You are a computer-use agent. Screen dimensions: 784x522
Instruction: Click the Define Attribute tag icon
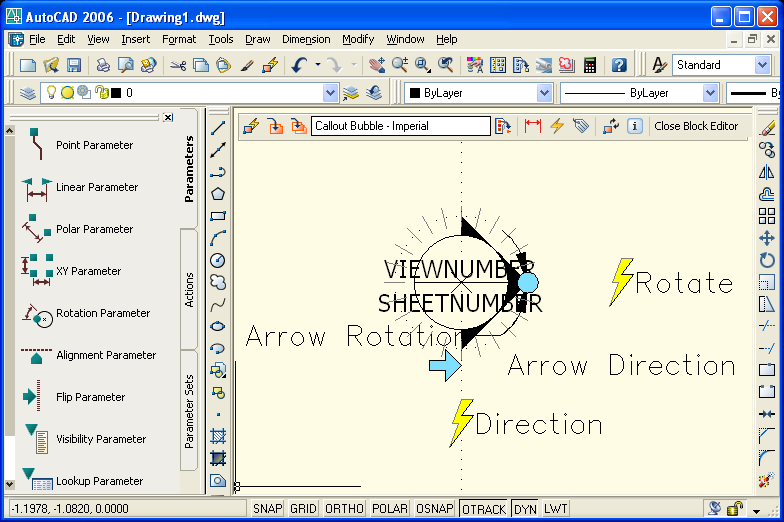pyautogui.click(x=581, y=126)
